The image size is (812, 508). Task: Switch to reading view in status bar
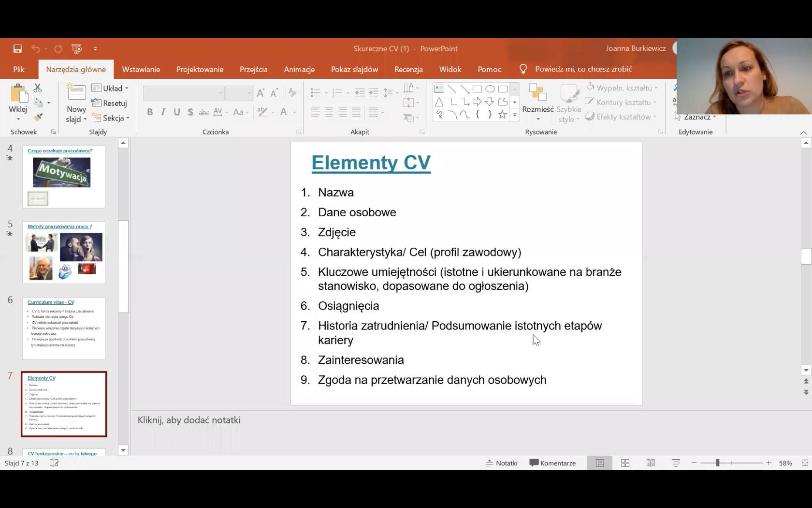651,463
